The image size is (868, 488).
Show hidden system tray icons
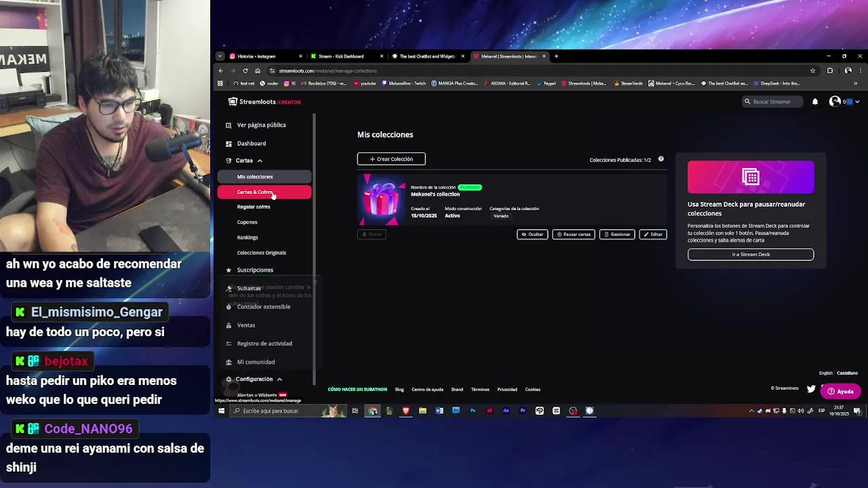pos(751,411)
